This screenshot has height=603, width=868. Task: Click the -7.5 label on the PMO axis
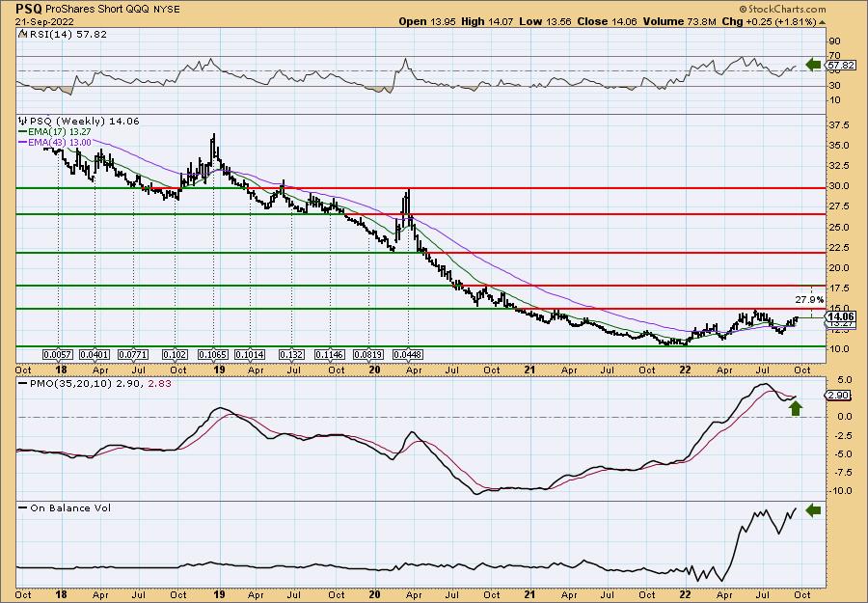[x=840, y=473]
